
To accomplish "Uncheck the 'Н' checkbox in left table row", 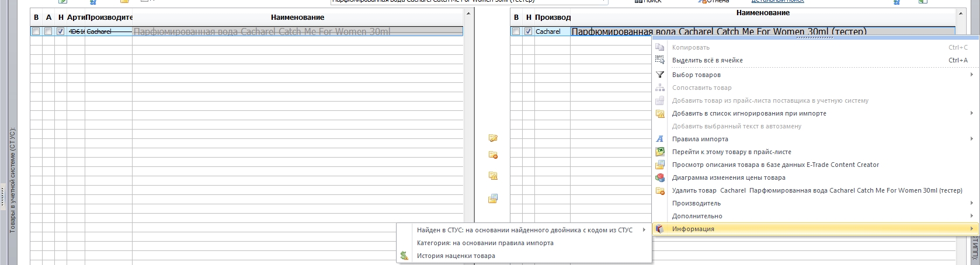I will tap(61, 32).
